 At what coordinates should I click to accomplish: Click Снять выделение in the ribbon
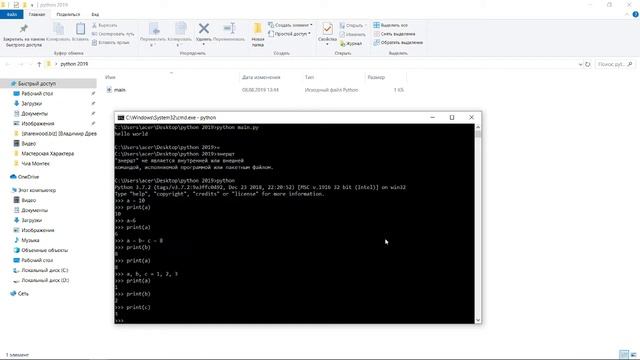coord(394,34)
